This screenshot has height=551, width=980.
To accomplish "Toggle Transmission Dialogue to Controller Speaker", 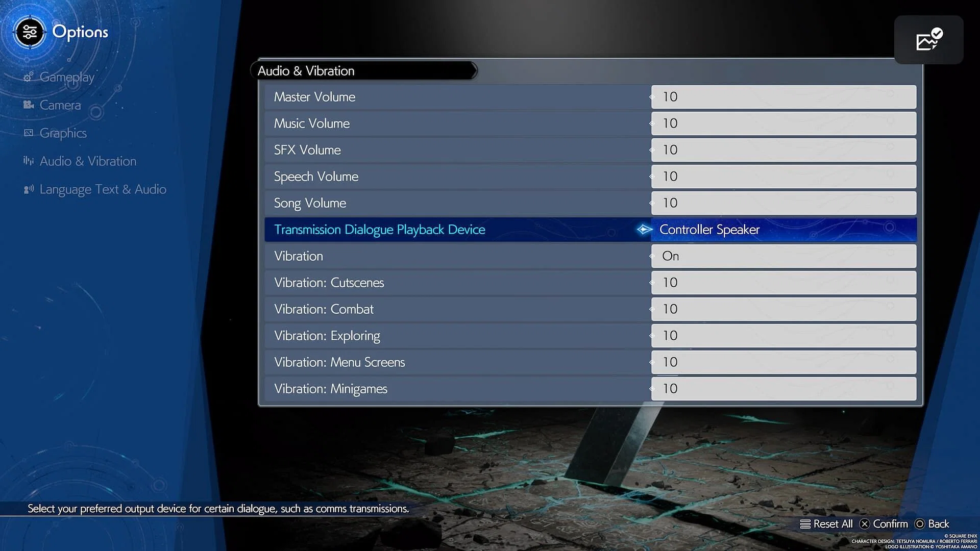I will [x=782, y=230].
